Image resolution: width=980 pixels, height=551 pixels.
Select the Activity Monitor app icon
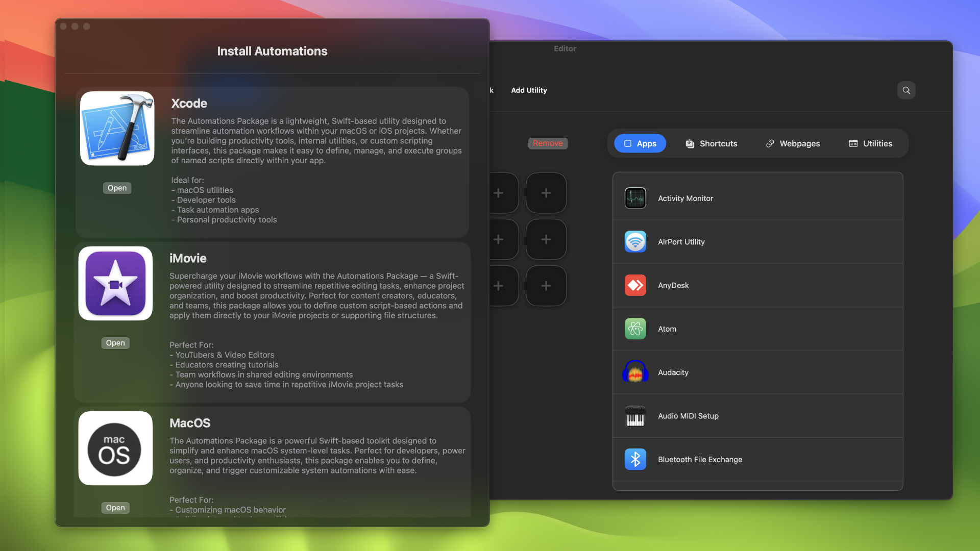click(635, 198)
